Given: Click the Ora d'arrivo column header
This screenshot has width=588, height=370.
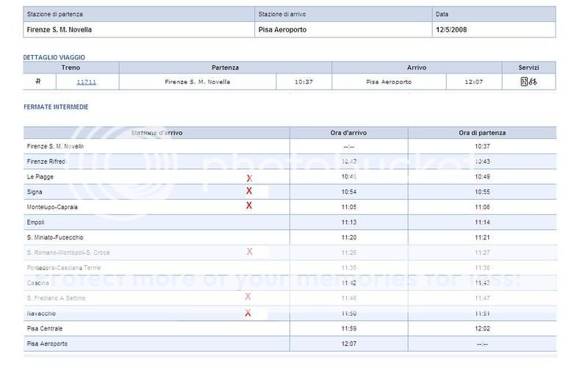Looking at the screenshot, I should (348, 133).
